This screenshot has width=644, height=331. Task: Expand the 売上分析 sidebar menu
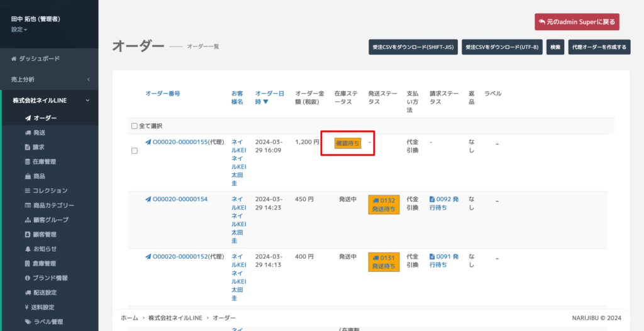point(88,79)
